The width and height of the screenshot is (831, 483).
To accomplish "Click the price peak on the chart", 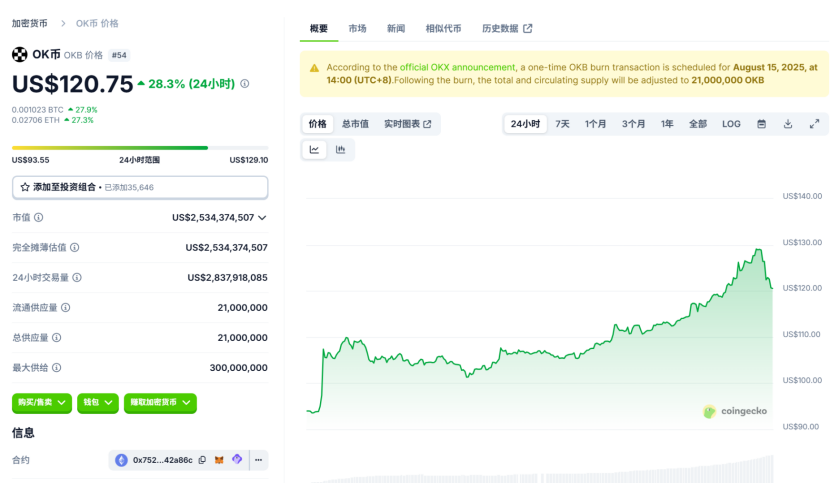I will tap(759, 250).
